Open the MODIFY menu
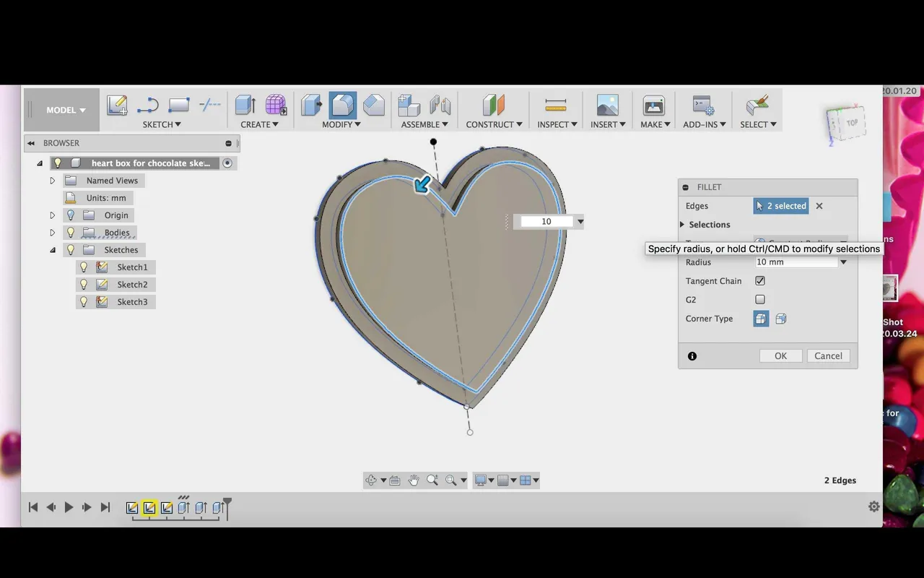This screenshot has width=924, height=578. click(341, 124)
